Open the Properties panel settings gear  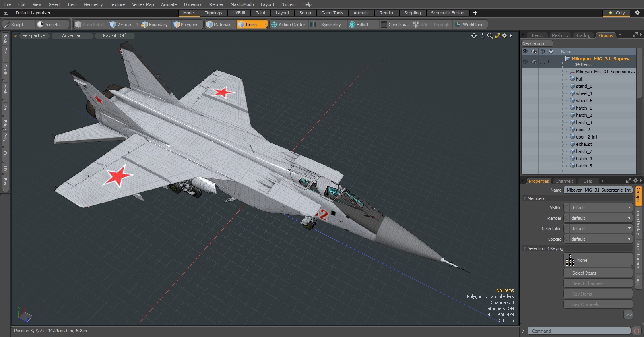[x=635, y=181]
